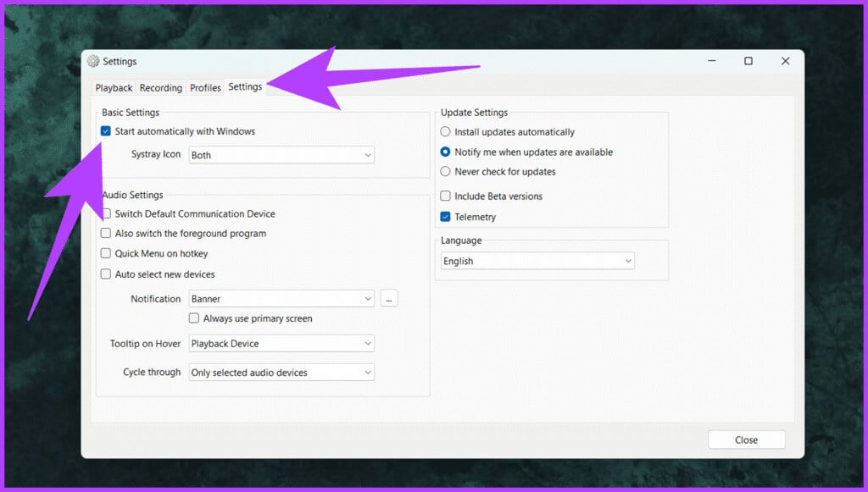The image size is (868, 492).
Task: Click the ellipsis button beside Notification
Action: (x=389, y=299)
